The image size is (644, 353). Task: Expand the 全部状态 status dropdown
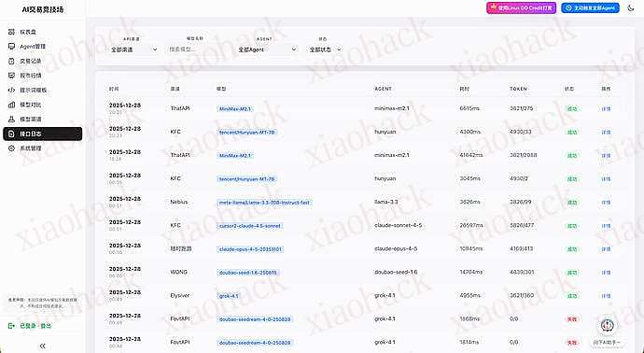[325, 49]
